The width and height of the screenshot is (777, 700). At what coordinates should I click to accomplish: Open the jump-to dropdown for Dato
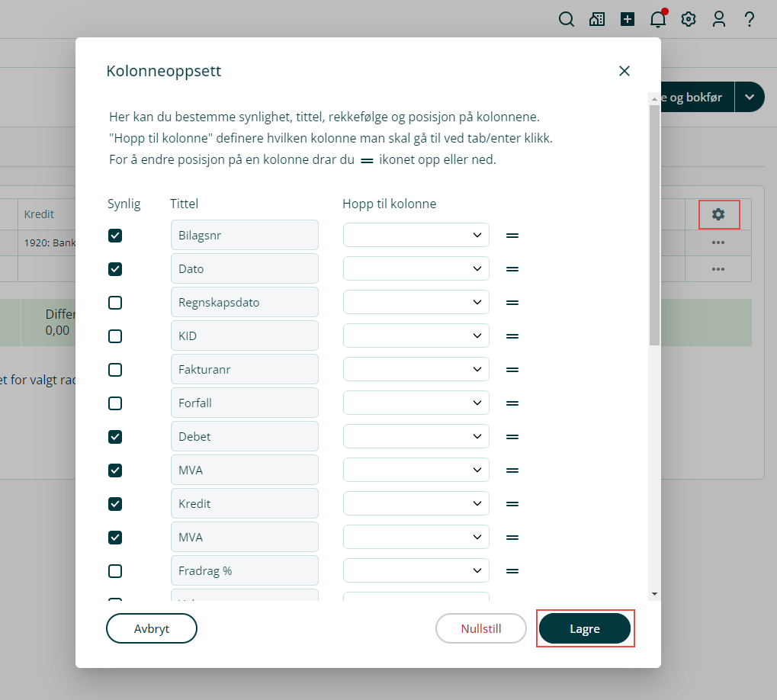point(416,269)
